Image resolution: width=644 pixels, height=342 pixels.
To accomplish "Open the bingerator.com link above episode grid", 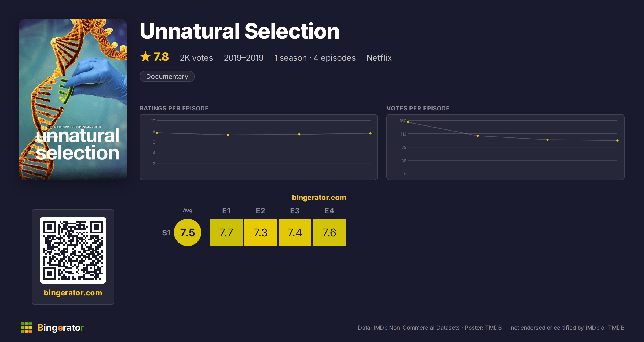I will click(x=319, y=198).
